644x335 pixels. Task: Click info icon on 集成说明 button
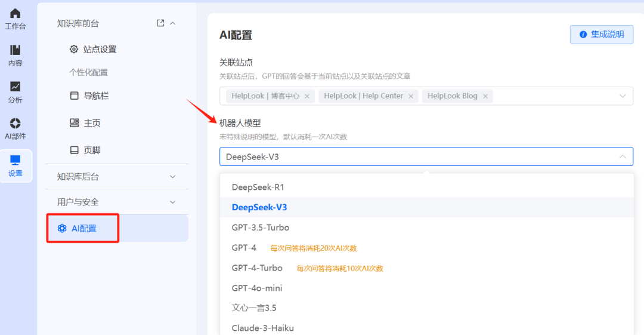(x=583, y=35)
